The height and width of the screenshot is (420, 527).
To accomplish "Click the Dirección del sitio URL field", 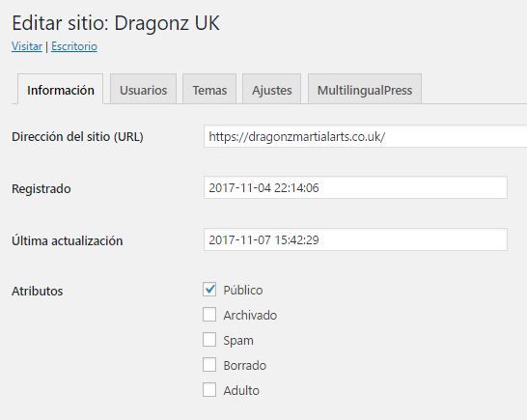I will tap(366, 136).
